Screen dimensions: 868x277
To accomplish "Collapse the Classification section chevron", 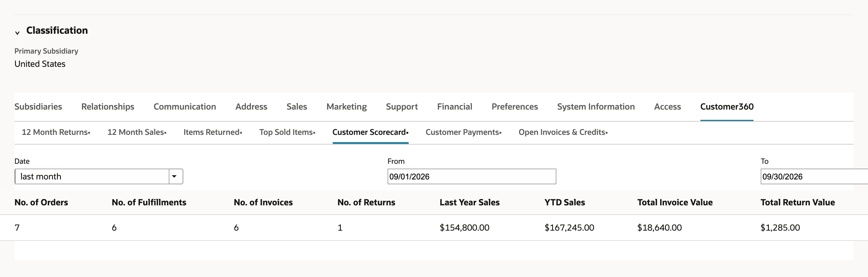I will tap(17, 33).
